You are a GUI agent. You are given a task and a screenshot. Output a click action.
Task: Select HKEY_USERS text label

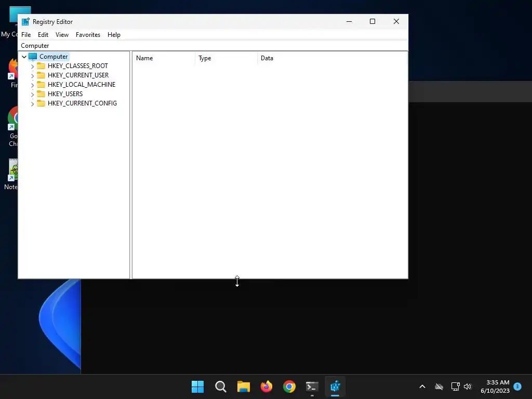(x=65, y=94)
